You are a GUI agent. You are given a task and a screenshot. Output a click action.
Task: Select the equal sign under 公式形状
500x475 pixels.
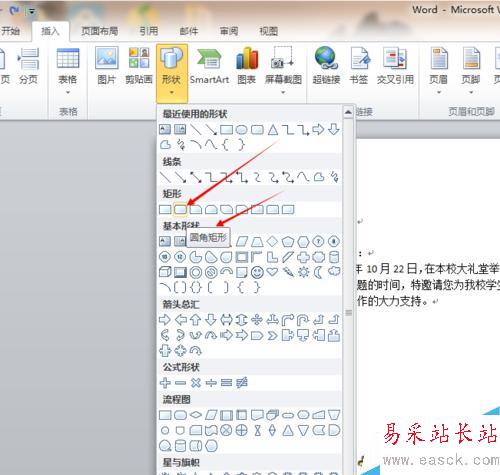pos(226,383)
